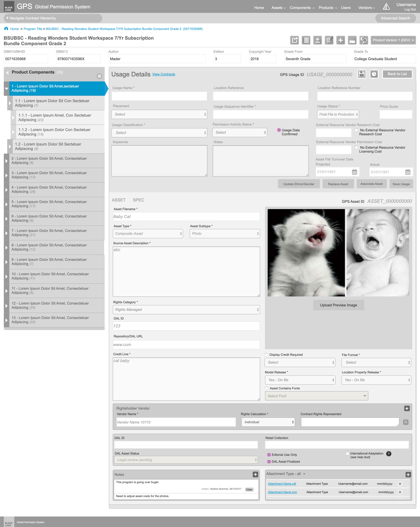Uncheck Usage Data Confirmed checkbox
420x527 pixels.
(279, 130)
